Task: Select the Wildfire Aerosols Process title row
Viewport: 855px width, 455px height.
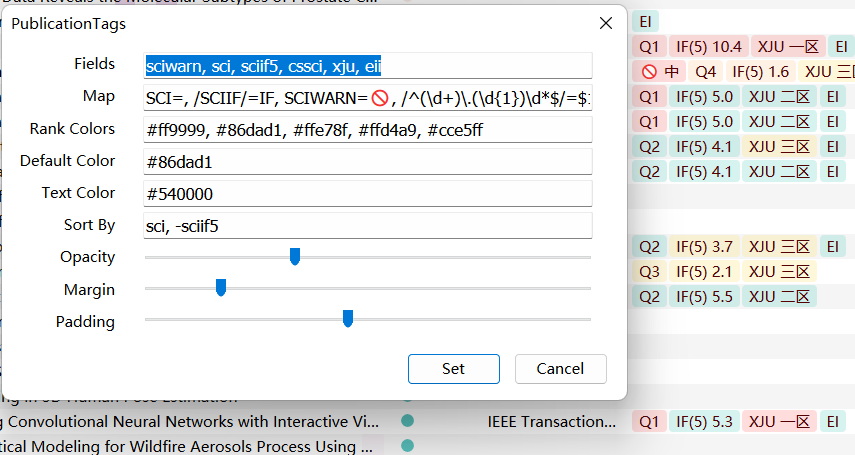Action: click(x=186, y=446)
